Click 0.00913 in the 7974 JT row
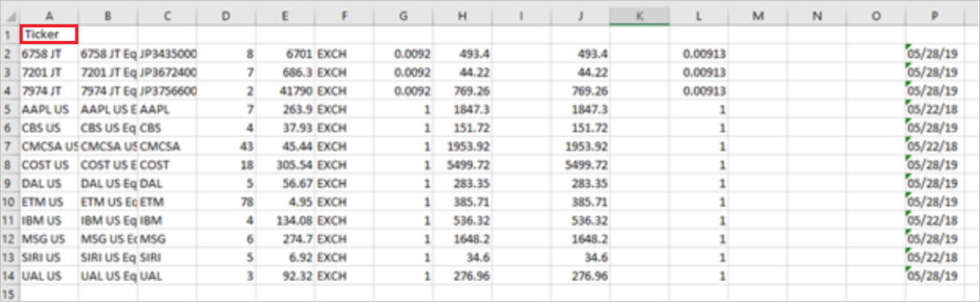The width and height of the screenshot is (980, 302). click(x=698, y=91)
